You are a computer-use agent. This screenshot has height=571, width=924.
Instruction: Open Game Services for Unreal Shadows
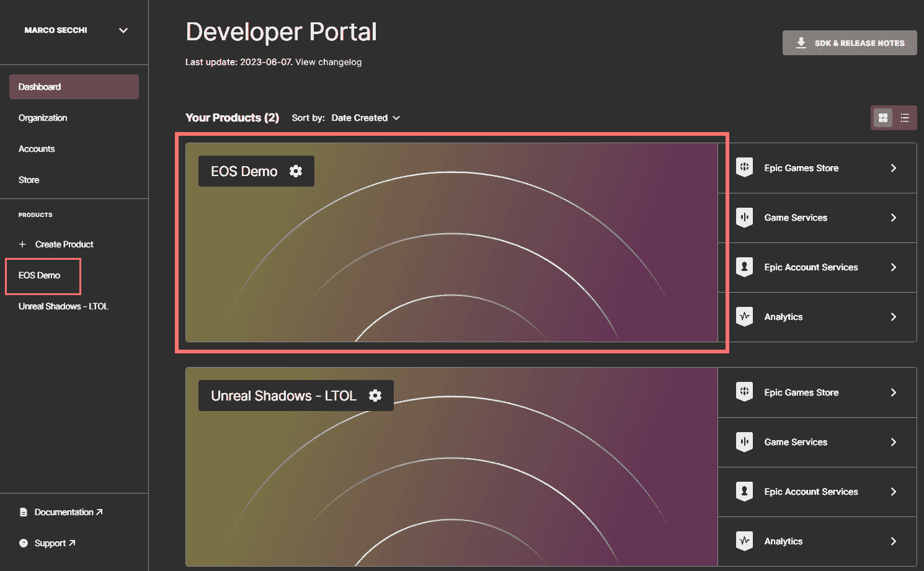[x=817, y=442]
